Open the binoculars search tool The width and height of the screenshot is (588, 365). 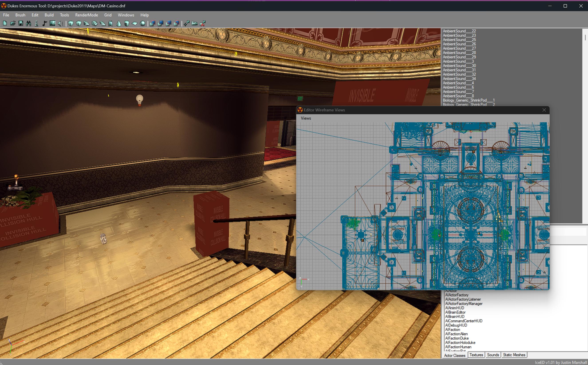[28, 24]
